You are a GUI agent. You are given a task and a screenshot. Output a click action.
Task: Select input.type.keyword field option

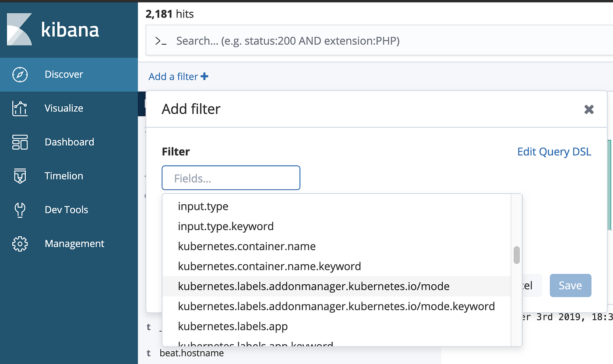[225, 226]
